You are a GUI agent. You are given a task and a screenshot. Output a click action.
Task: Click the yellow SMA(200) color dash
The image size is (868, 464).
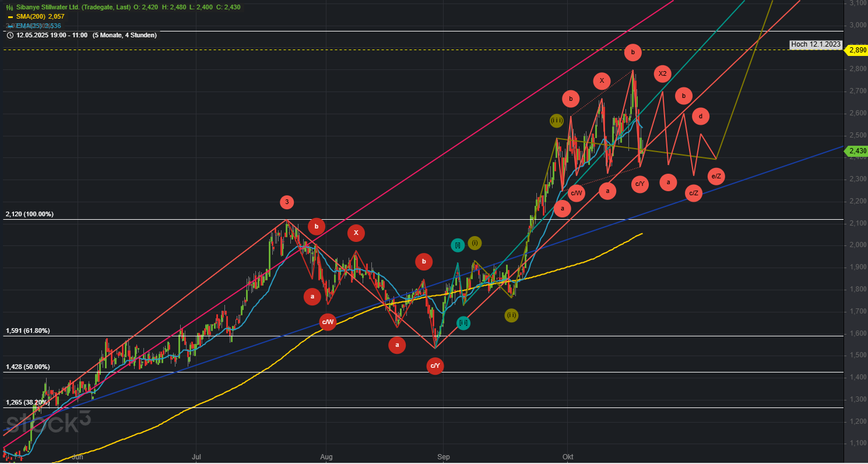coord(10,17)
